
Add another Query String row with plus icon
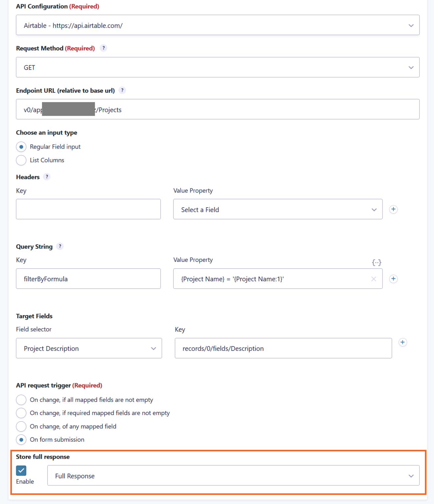pos(393,279)
